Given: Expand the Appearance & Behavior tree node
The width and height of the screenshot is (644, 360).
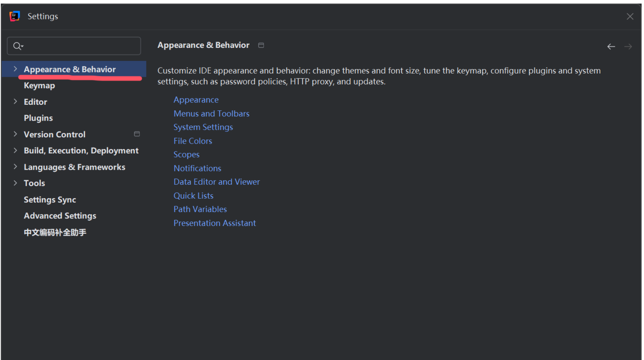Looking at the screenshot, I should (15, 69).
